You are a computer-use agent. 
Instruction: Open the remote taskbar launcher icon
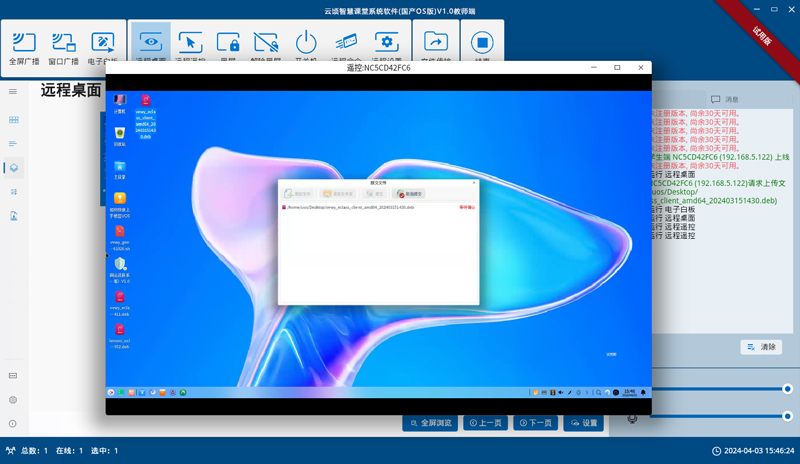(111, 393)
